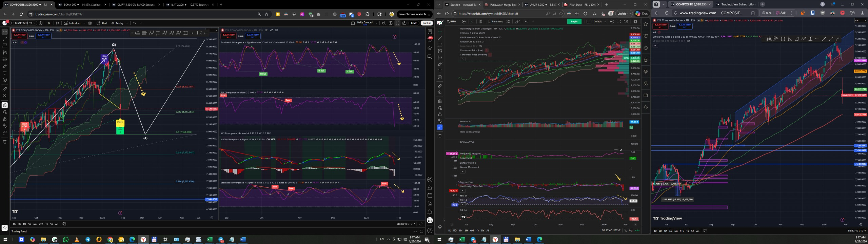Open candle chart type menu in Chrome TradingView
The width and height of the screenshot is (868, 244).
(x=57, y=23)
